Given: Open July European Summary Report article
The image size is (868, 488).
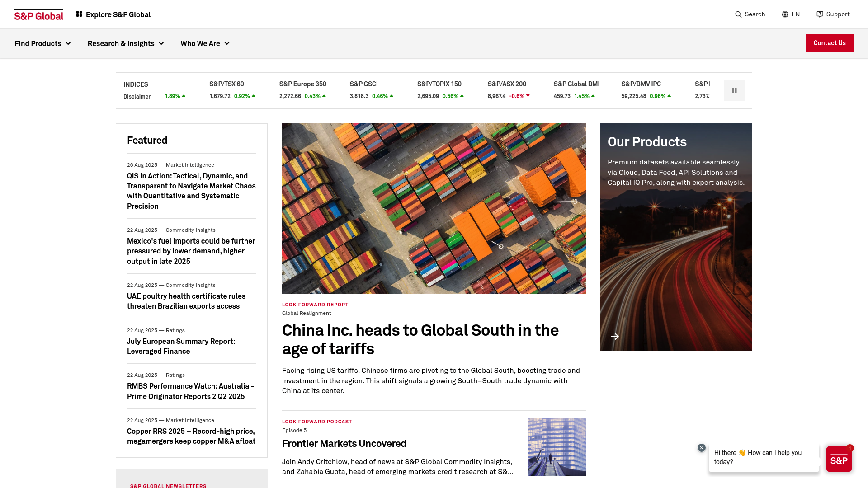Looking at the screenshot, I should [x=181, y=347].
